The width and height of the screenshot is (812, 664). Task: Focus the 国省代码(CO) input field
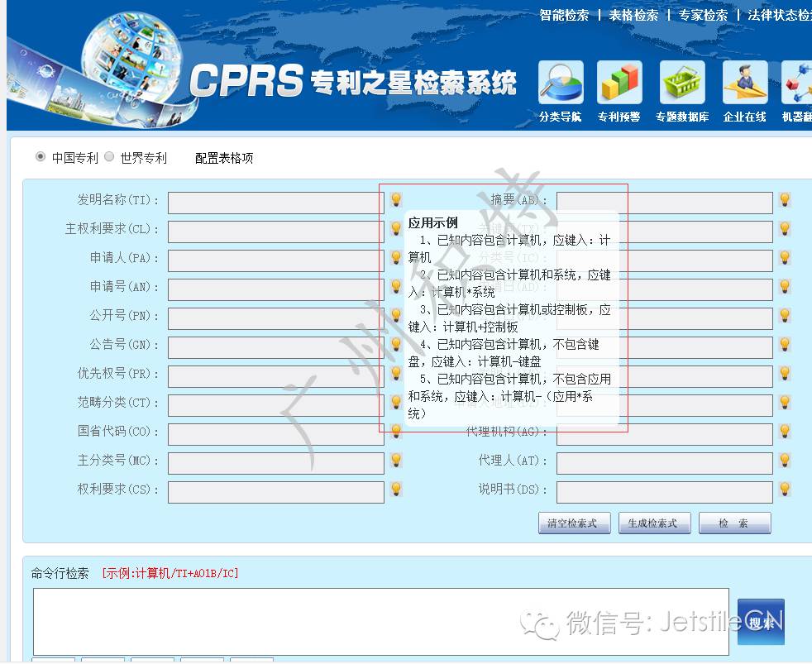276,435
